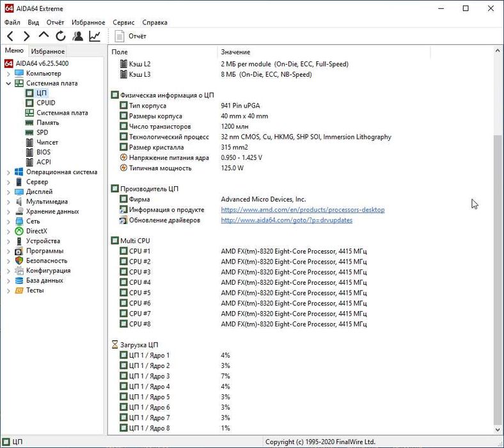Expand the Операционная система node
This screenshot has width=504, height=448.
pos(8,172)
